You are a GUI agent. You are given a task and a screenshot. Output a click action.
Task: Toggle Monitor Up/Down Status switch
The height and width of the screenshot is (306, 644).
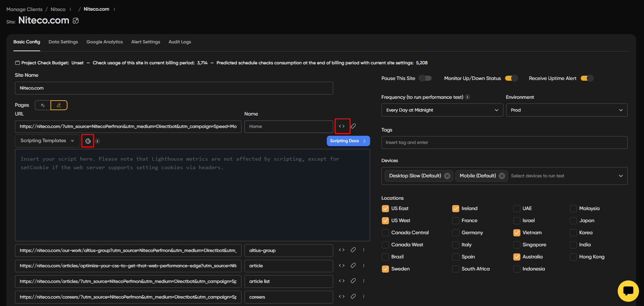point(512,78)
